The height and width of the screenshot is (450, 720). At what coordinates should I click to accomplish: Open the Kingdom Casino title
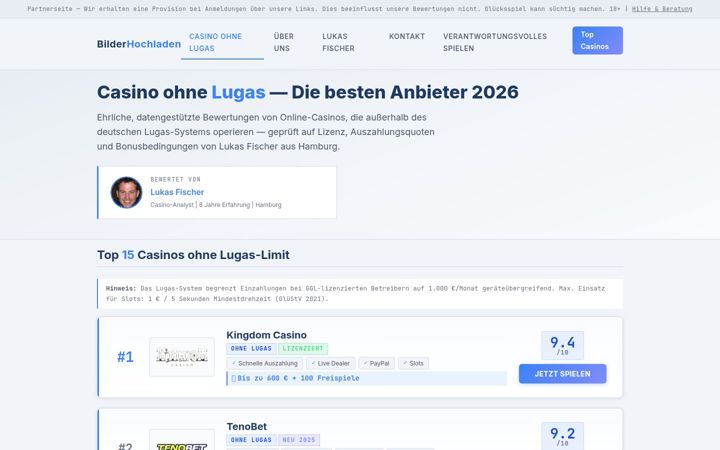click(x=266, y=335)
